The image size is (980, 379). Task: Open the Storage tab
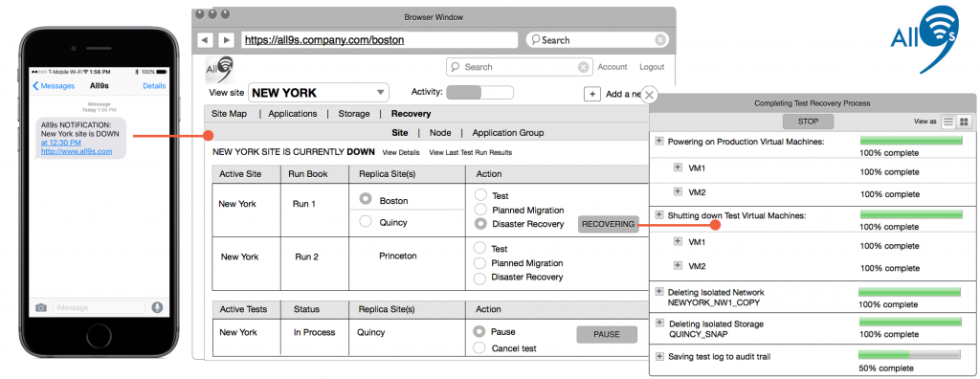354,114
